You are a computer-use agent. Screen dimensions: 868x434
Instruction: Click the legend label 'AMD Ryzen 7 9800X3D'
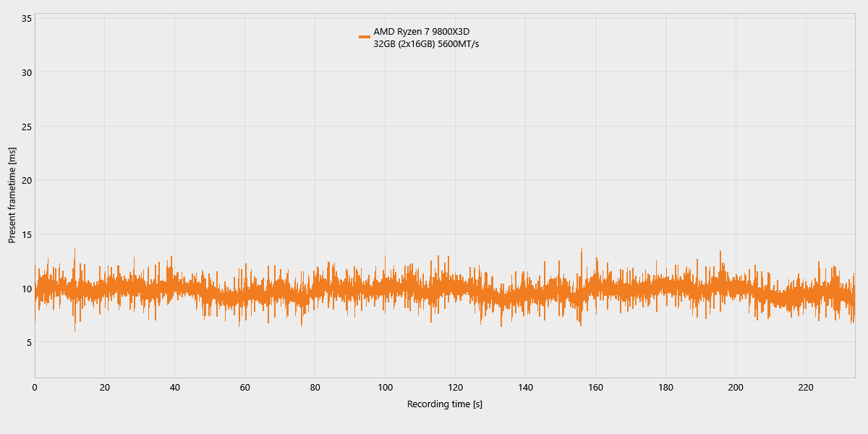pyautogui.click(x=421, y=32)
